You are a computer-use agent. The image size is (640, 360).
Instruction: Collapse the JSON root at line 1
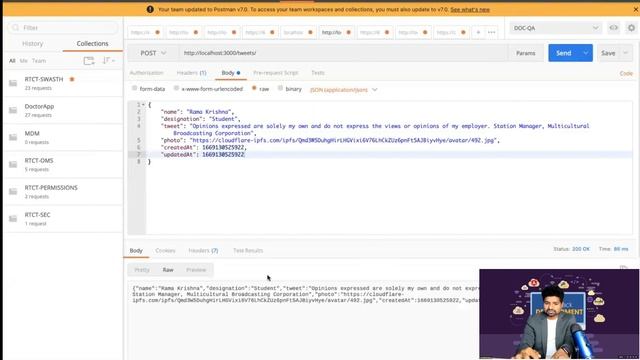[143, 104]
